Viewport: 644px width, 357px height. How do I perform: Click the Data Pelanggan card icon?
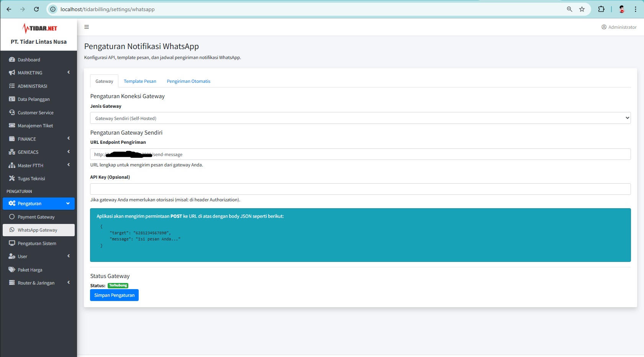[x=12, y=99]
